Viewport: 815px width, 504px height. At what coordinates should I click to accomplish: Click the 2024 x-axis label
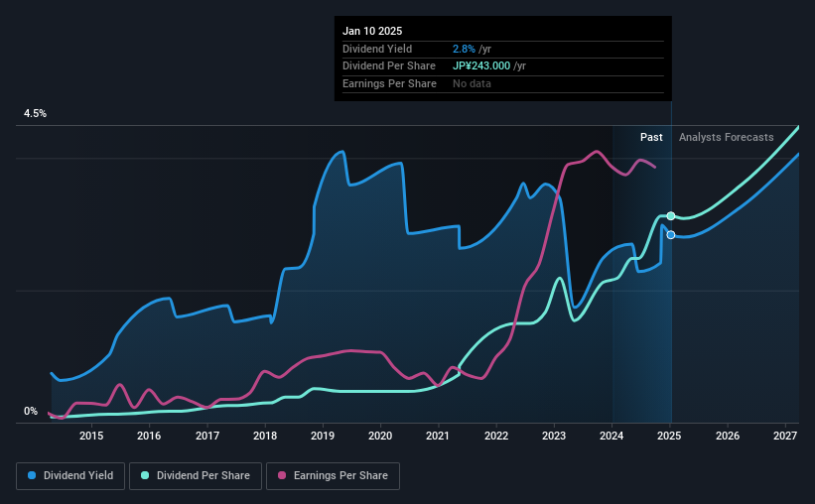tap(611, 436)
